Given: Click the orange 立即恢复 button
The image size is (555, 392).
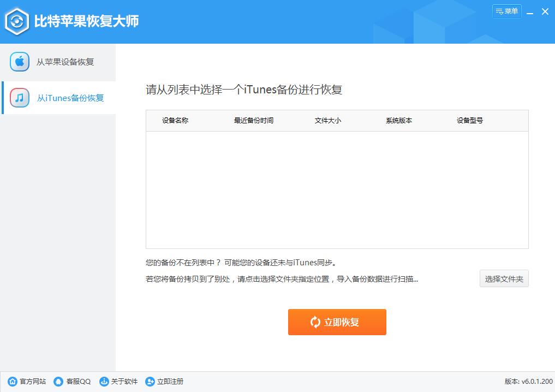Looking at the screenshot, I should (337, 322).
